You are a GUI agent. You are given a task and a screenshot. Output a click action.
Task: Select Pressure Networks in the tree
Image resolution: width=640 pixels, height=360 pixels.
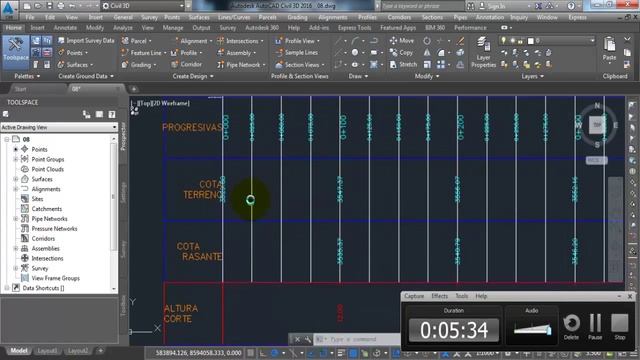point(54,229)
